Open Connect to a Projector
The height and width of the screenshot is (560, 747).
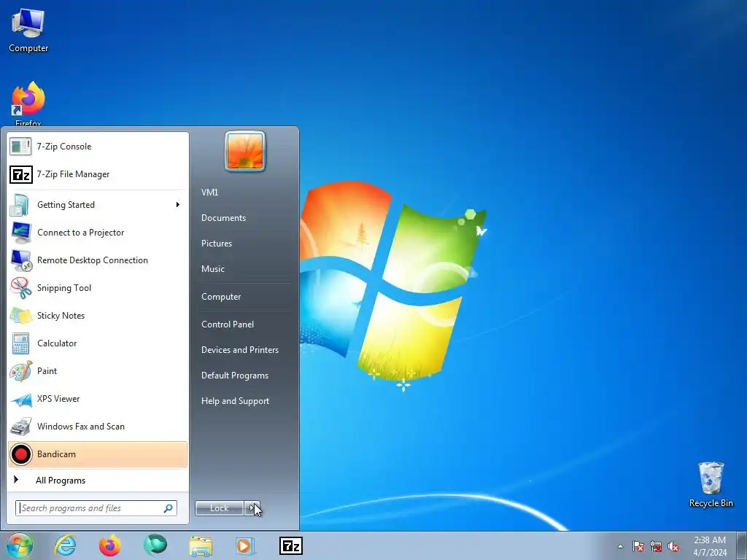point(98,233)
